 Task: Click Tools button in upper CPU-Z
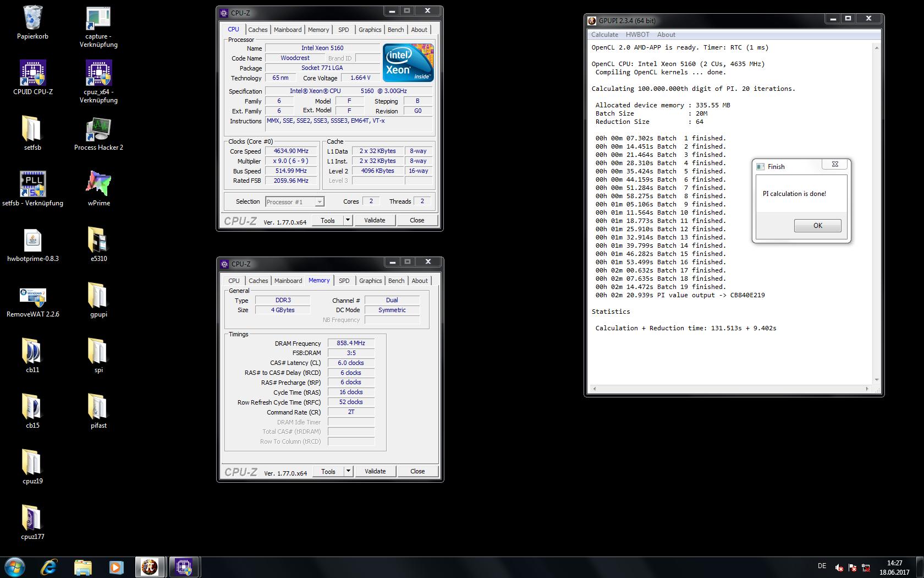328,220
